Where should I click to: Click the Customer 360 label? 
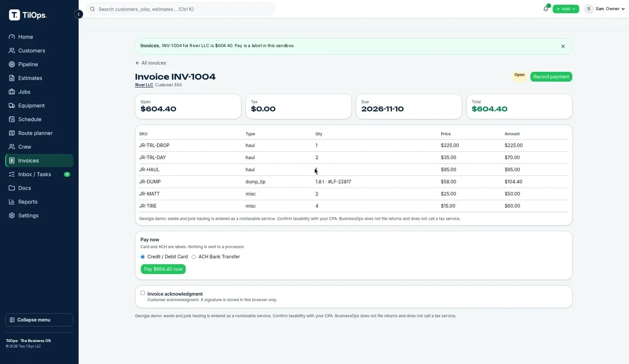(168, 85)
